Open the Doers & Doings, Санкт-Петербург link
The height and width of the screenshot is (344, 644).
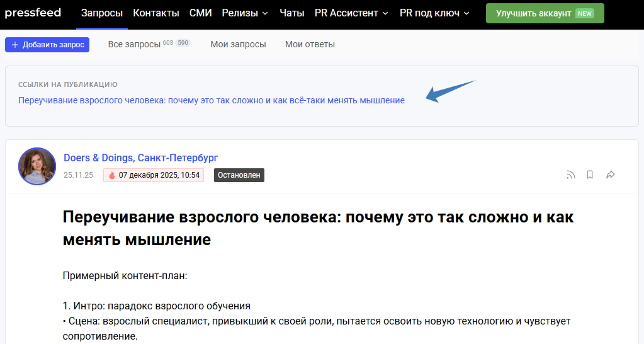point(140,158)
